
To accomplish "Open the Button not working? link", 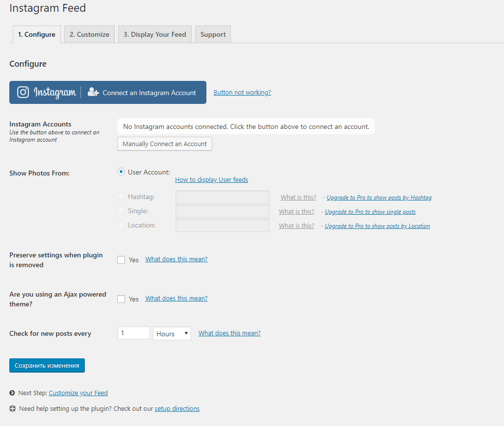I will coord(242,92).
